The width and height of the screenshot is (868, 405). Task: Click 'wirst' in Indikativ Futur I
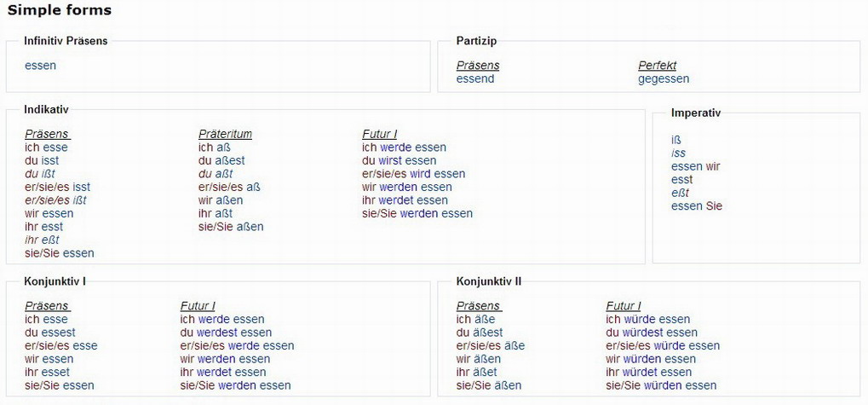pyautogui.click(x=390, y=160)
